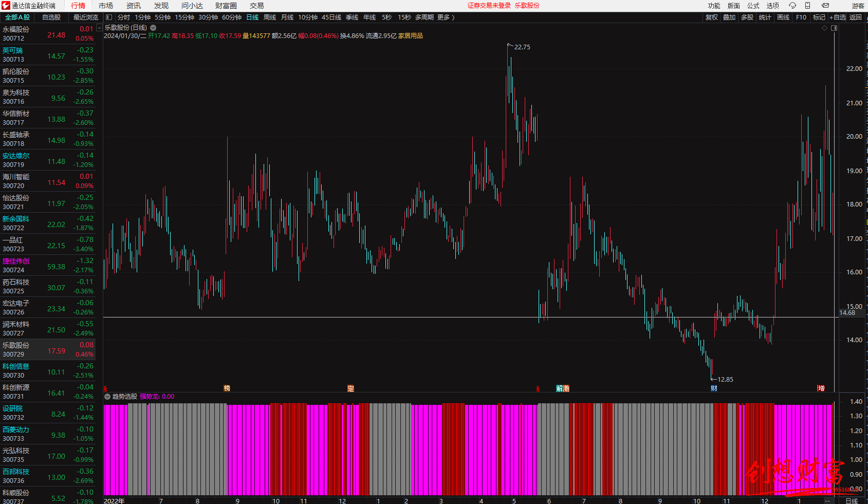
Task: Switch chart period to 15分钟
Action: point(184,17)
